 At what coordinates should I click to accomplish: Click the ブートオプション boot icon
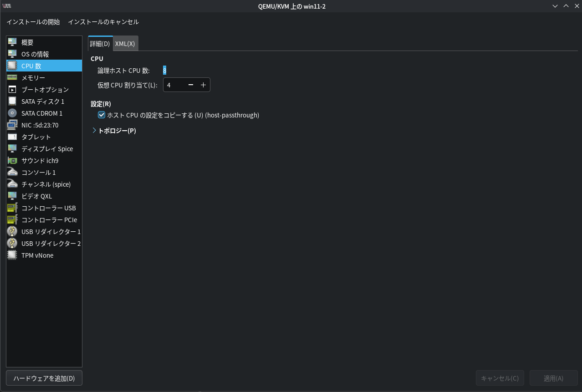12,90
